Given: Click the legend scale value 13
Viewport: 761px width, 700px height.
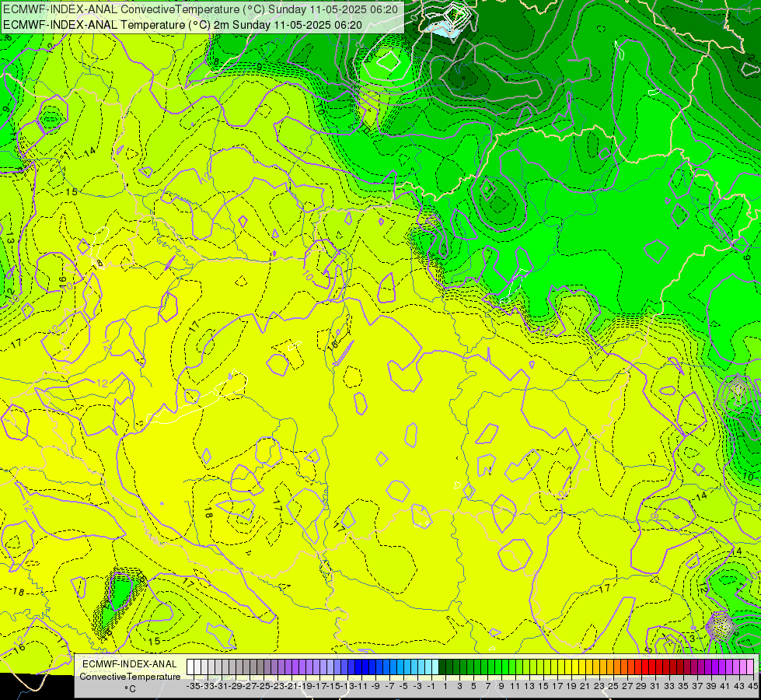Looking at the screenshot, I should [x=529, y=686].
